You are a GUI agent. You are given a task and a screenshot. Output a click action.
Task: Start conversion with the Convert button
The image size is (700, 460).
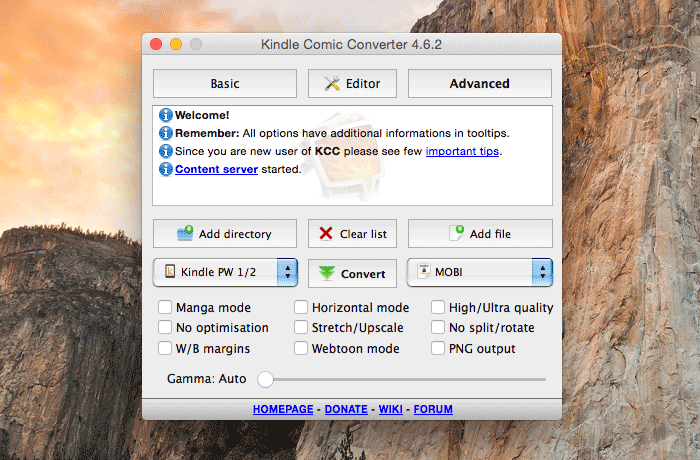[x=352, y=273]
